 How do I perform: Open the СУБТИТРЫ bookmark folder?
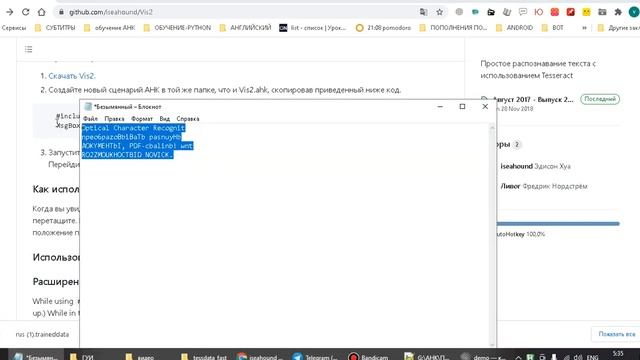pyautogui.click(x=55, y=28)
